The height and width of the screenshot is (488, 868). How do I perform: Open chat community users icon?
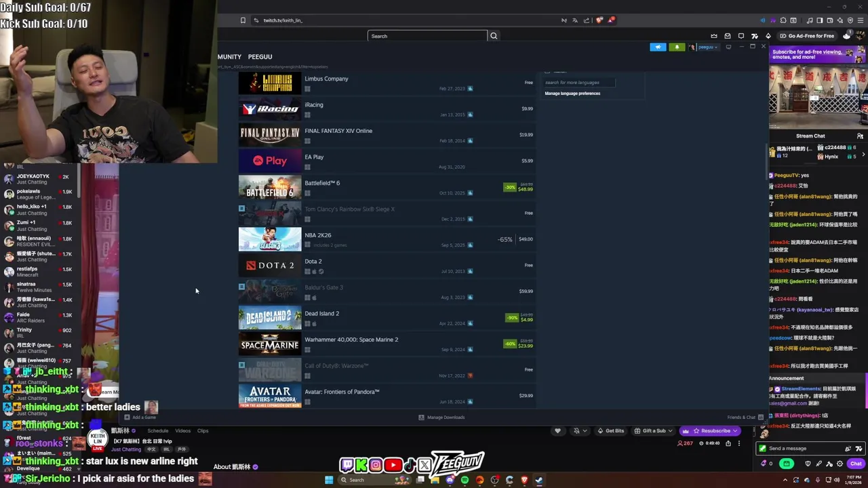(x=860, y=136)
